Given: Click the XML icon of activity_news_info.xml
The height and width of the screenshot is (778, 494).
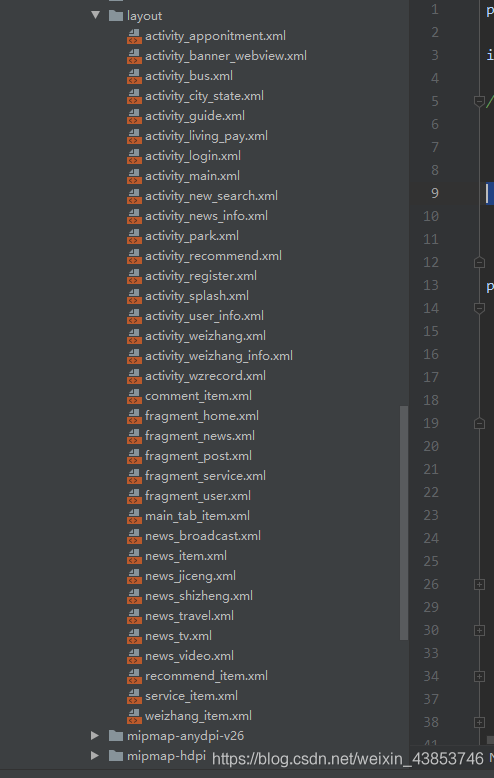Looking at the screenshot, I should [x=134, y=216].
